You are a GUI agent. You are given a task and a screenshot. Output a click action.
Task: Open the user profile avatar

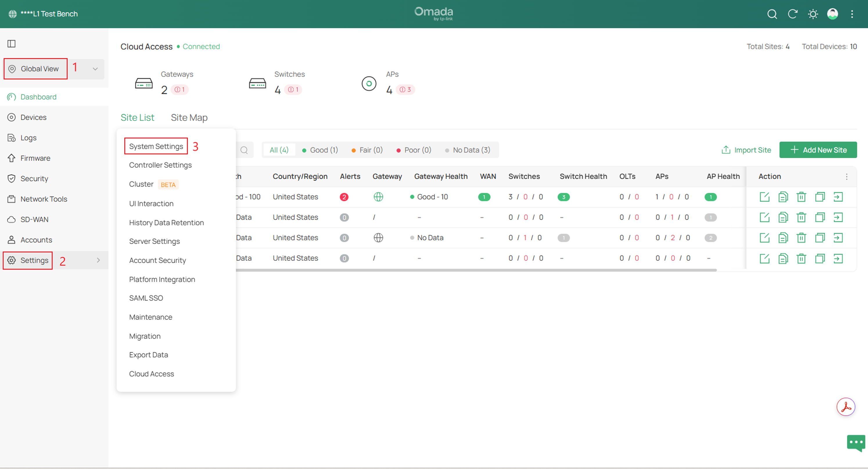[x=833, y=14]
